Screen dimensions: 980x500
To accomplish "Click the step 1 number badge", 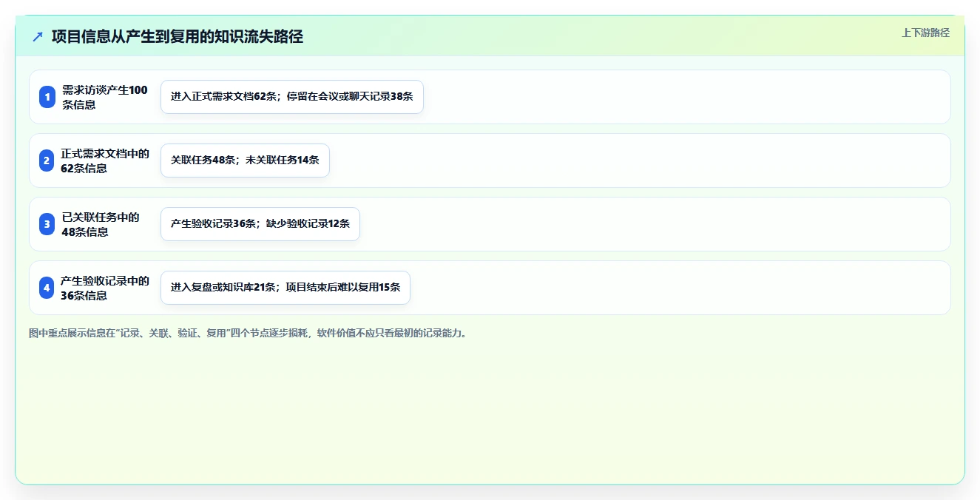I will (x=47, y=97).
